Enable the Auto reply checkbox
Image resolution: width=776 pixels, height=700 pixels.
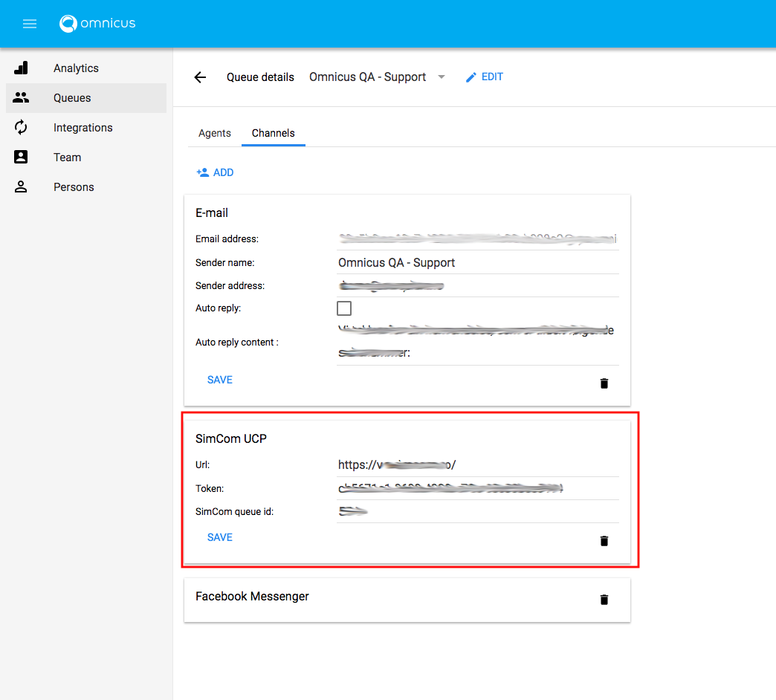[344, 308]
